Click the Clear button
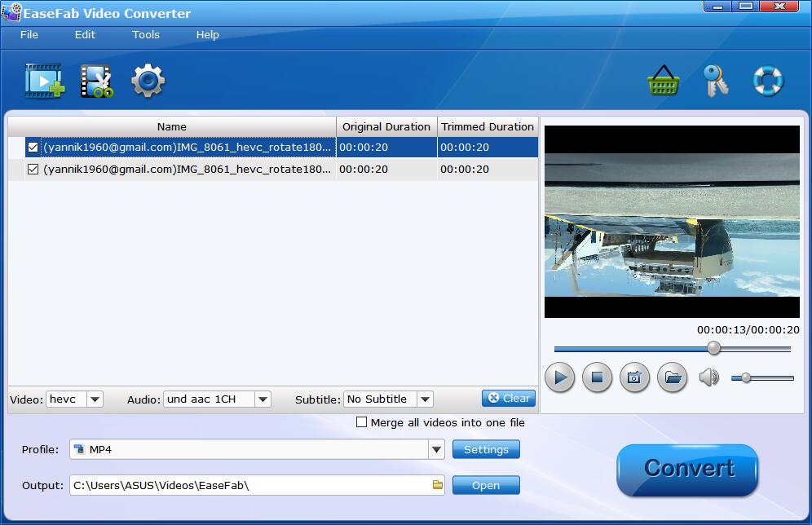 click(509, 398)
